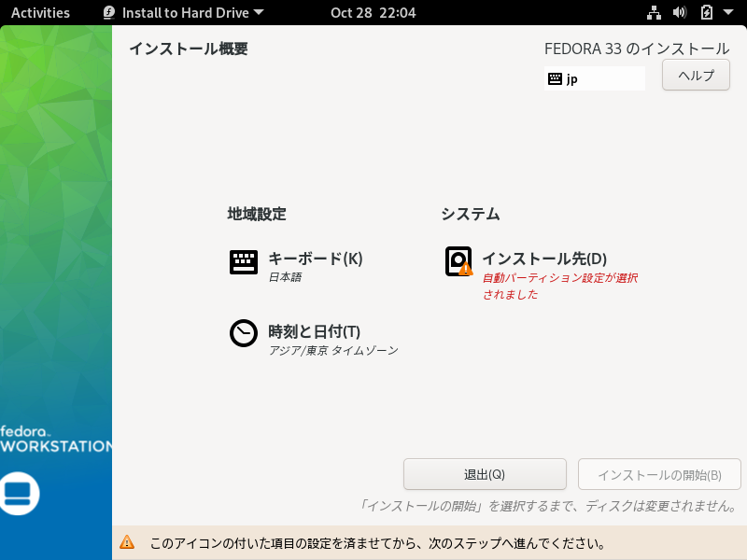
Task: Click the clock icon for time and date
Action: pyautogui.click(x=244, y=333)
